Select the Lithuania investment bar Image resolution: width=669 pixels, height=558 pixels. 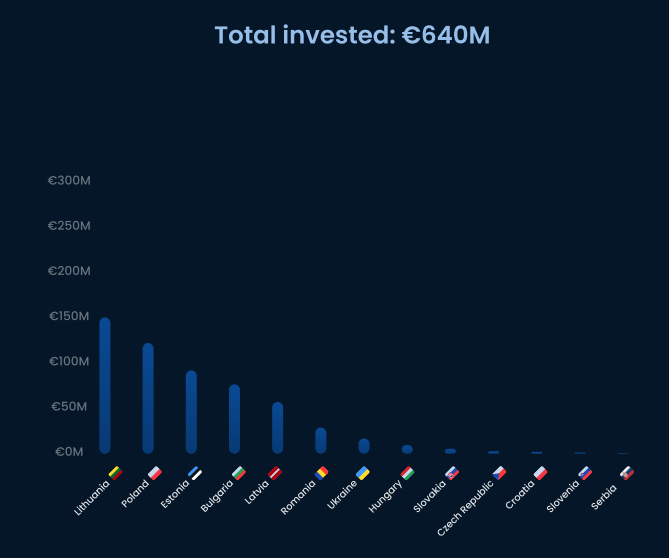(x=105, y=385)
